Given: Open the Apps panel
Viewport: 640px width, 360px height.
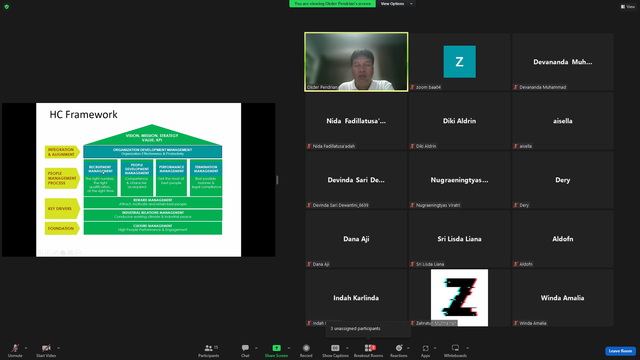Looking at the screenshot, I should pyautogui.click(x=425, y=350).
